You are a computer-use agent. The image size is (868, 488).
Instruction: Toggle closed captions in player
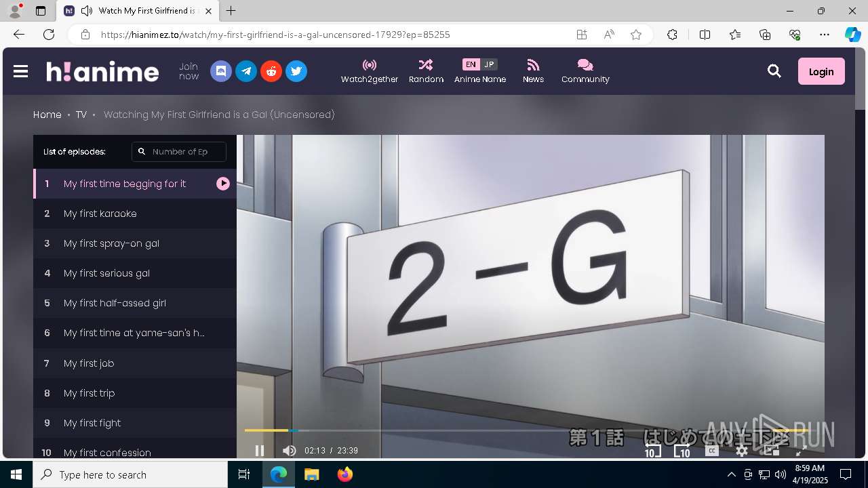tap(711, 451)
